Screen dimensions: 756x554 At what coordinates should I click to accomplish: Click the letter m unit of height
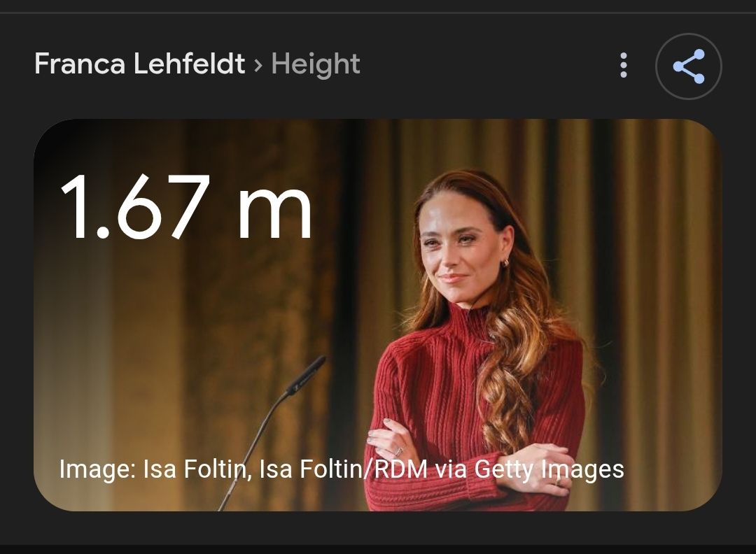click(275, 212)
